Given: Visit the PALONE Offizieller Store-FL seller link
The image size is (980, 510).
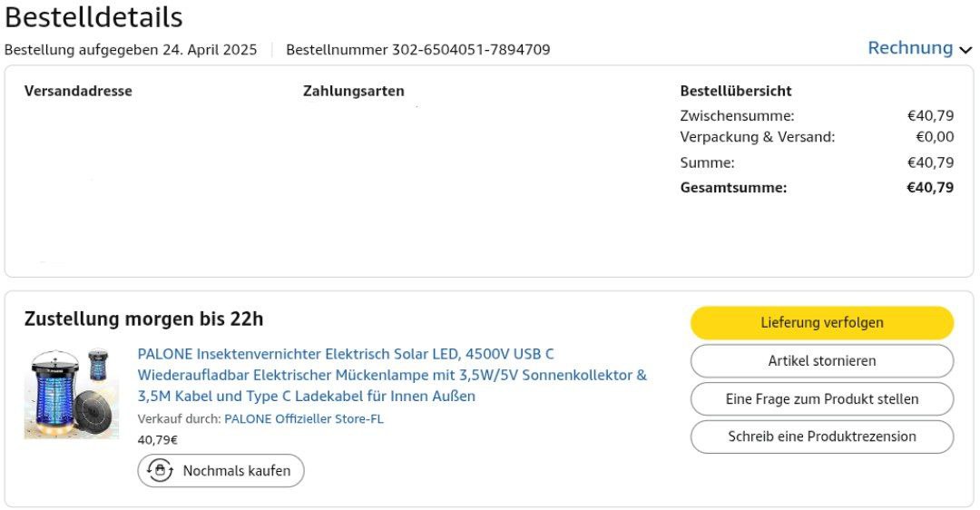Looking at the screenshot, I should tap(303, 419).
